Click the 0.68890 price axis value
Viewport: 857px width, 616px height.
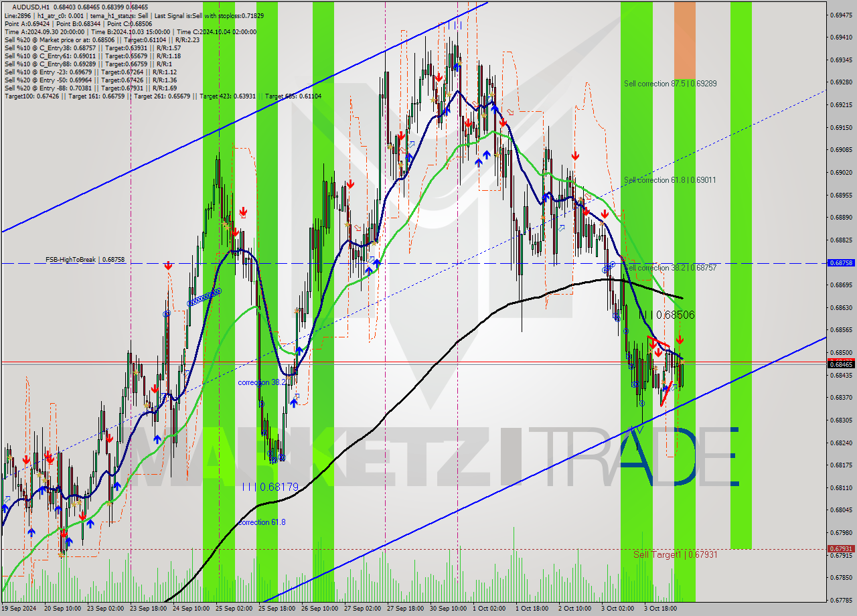pos(841,217)
